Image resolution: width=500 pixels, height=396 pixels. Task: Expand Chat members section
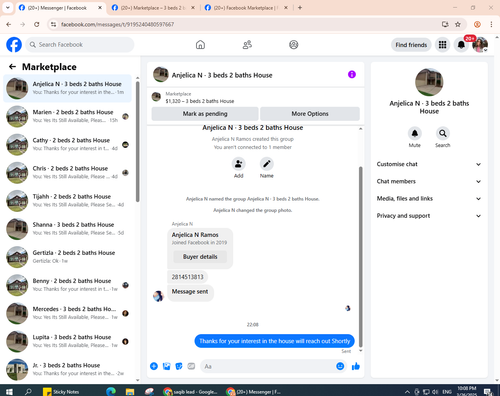[x=429, y=181]
